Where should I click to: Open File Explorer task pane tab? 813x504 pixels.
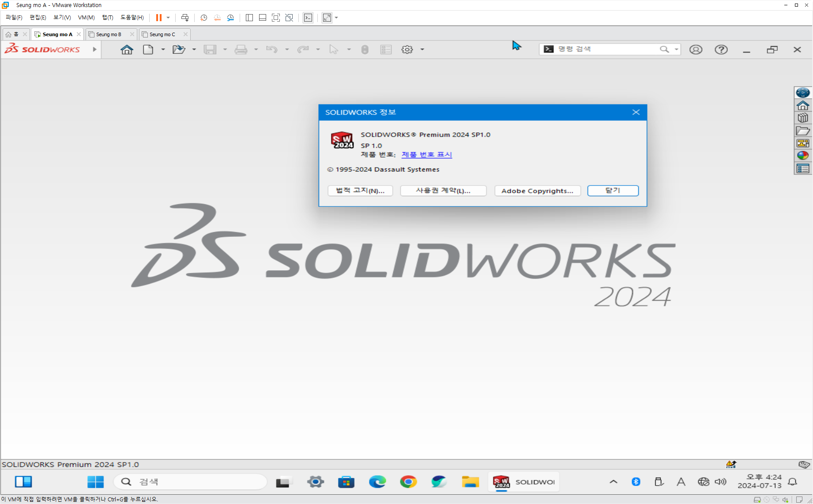tap(803, 131)
